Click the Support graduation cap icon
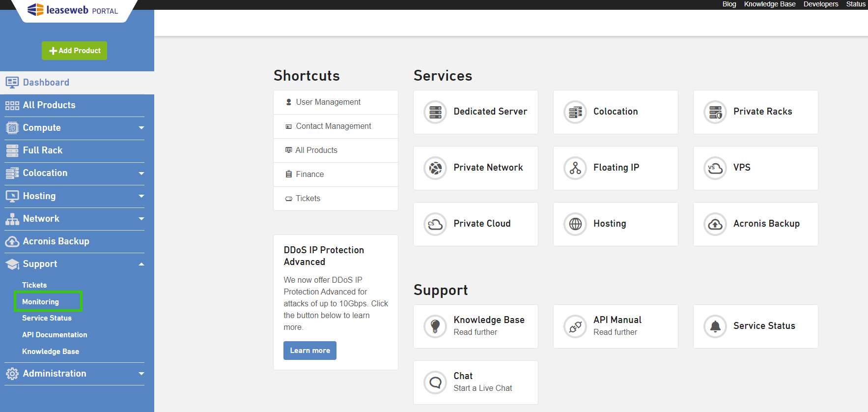 point(12,264)
